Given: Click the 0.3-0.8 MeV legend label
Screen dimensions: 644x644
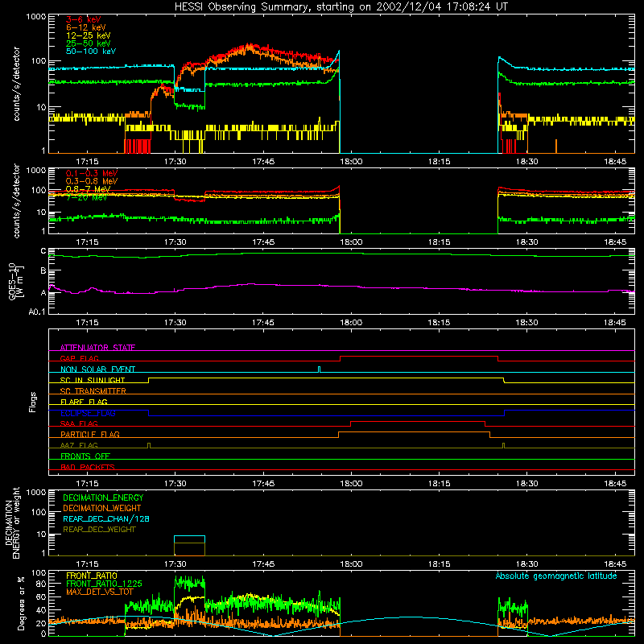Looking at the screenshot, I should [92, 181].
